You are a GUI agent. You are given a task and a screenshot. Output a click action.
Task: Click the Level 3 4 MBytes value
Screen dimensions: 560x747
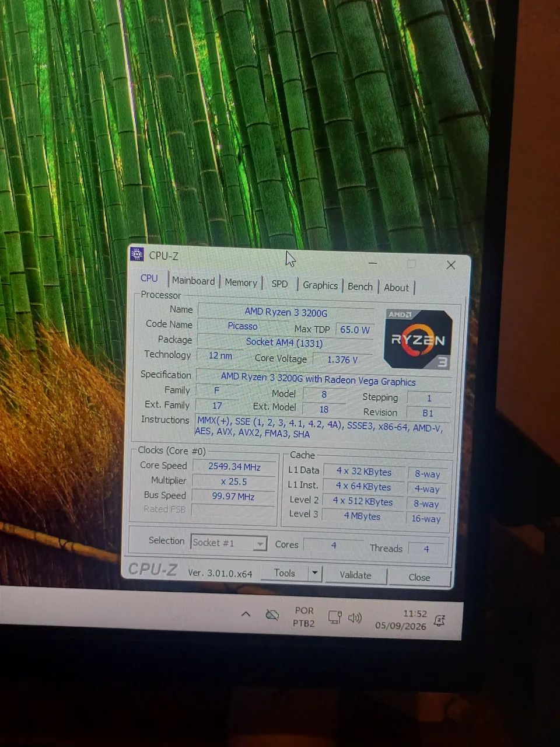[x=362, y=516]
